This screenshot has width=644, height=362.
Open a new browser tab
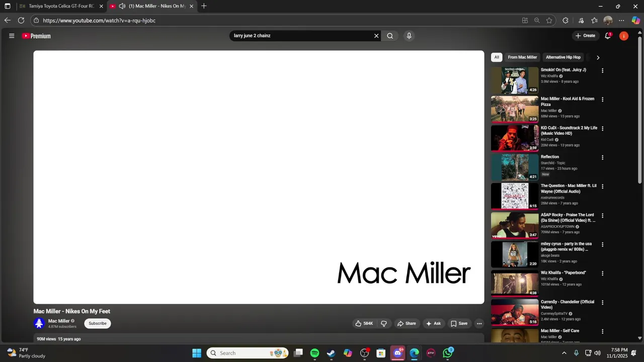(204, 6)
